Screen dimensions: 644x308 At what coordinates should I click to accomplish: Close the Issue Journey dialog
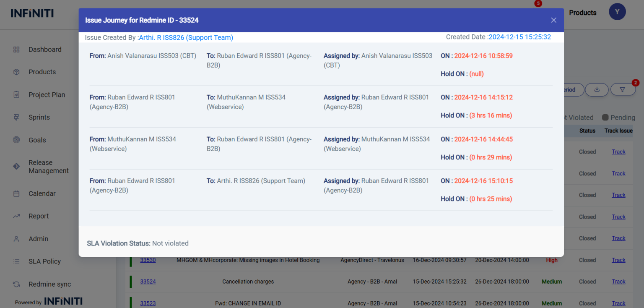(553, 20)
